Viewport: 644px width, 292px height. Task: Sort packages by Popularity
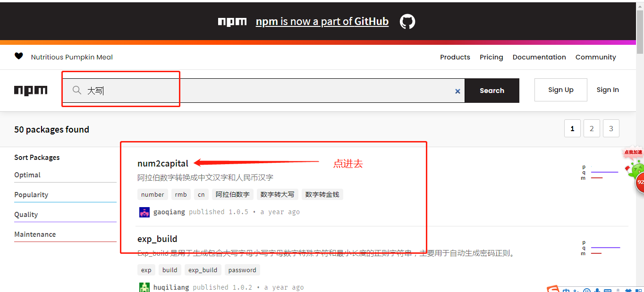(x=31, y=194)
